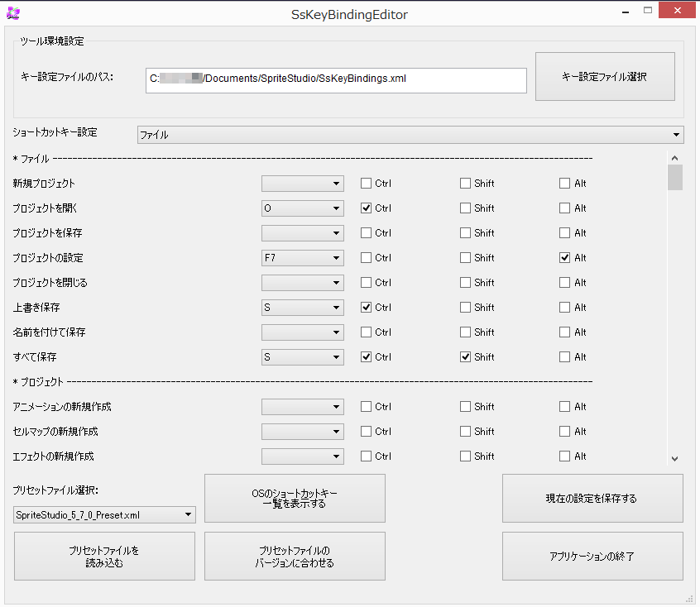Viewport: 700px width, 607px height.
Task: Click the 上書き保存 row label
Action: (x=36, y=308)
